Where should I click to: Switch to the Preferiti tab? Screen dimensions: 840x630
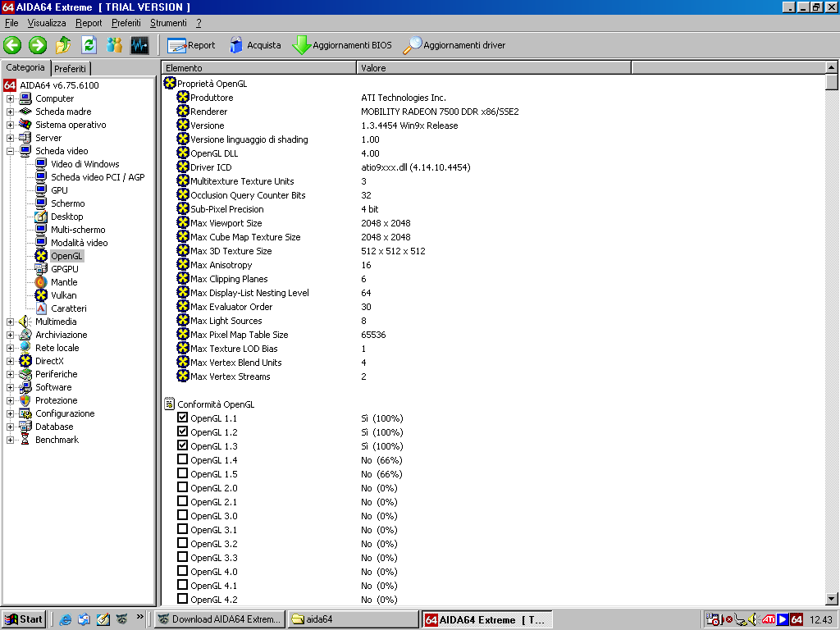[x=71, y=69]
